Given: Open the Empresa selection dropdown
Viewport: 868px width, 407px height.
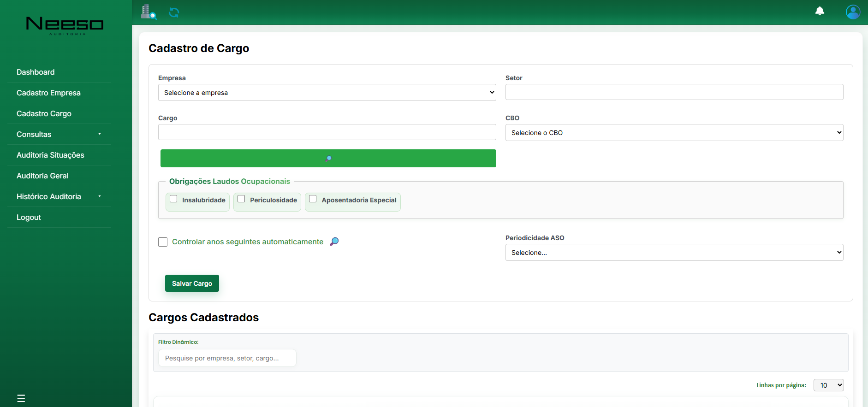Looking at the screenshot, I should (327, 93).
